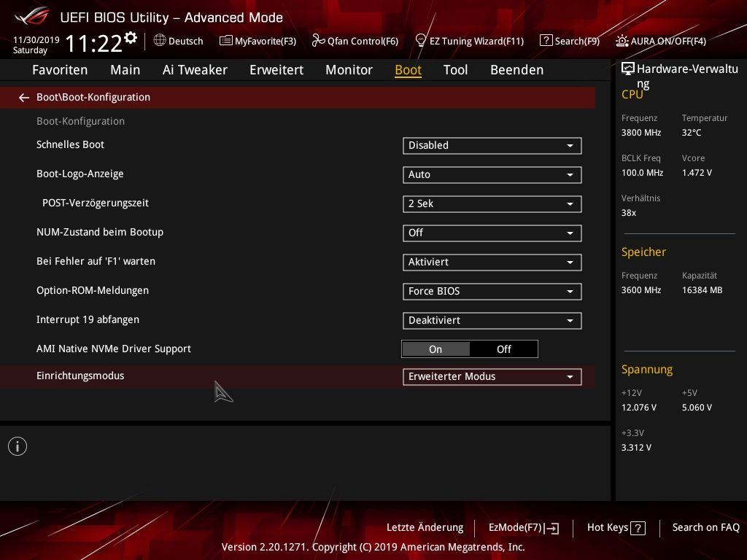747x560 pixels.
Task: Click the NUM-Zustand beim Bootup label
Action: pyautogui.click(x=100, y=233)
